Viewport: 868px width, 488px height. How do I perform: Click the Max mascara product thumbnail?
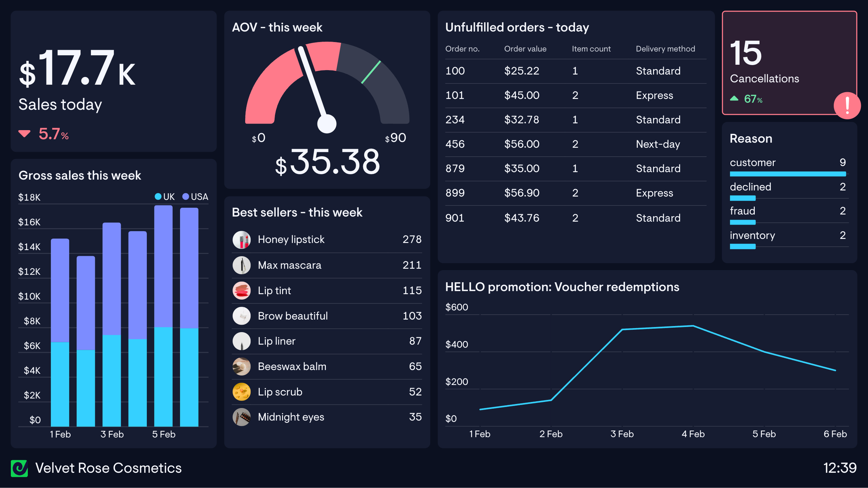click(x=241, y=265)
